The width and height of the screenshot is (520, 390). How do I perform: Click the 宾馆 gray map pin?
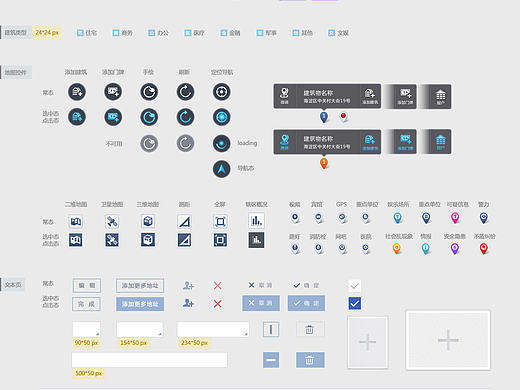coord(318,218)
